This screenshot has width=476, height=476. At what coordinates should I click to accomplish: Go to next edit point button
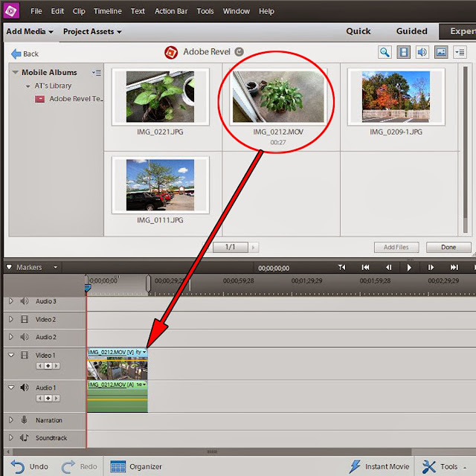pyautogui.click(x=454, y=267)
